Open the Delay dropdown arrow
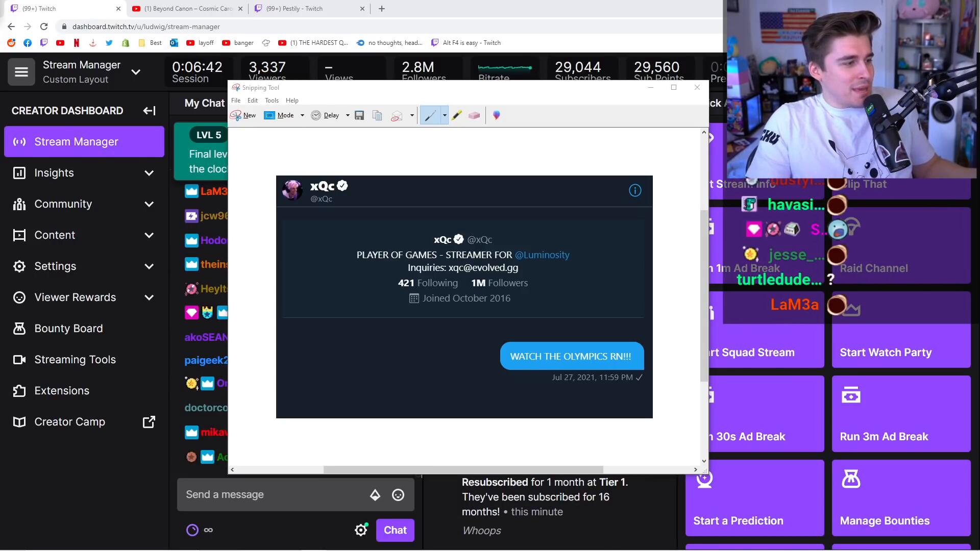The width and height of the screenshot is (980, 551). [x=348, y=115]
